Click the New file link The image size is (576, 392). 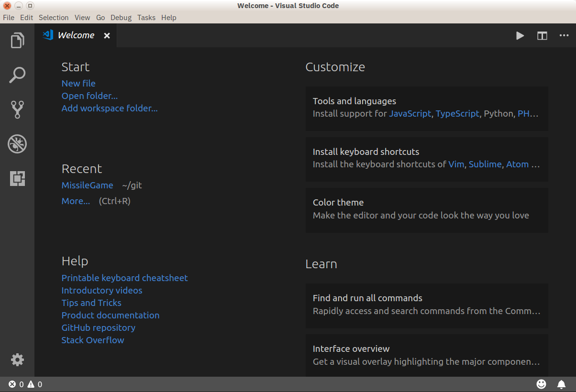click(x=78, y=83)
